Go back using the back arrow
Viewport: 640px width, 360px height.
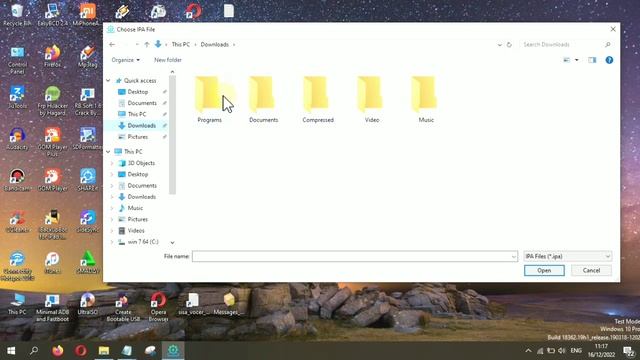click(x=112, y=44)
